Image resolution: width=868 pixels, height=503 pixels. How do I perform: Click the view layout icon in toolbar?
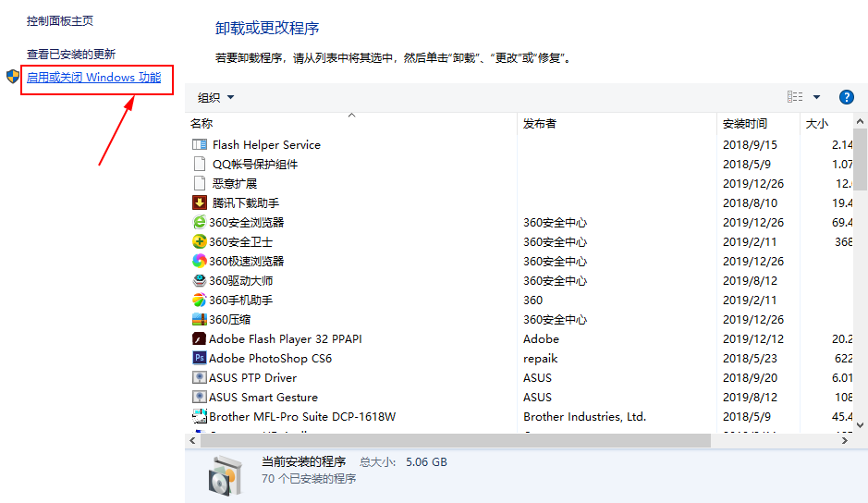coord(795,97)
